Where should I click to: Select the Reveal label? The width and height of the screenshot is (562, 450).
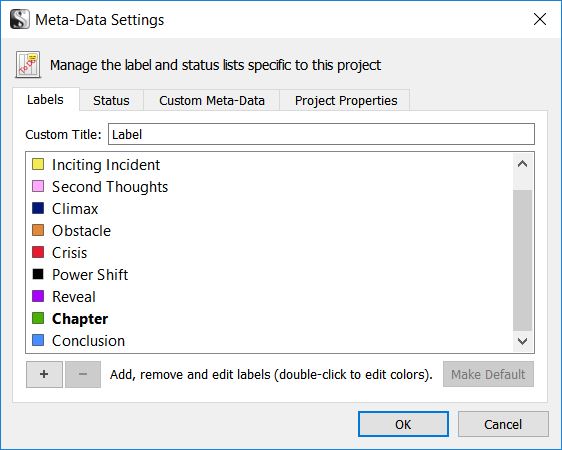point(74,297)
